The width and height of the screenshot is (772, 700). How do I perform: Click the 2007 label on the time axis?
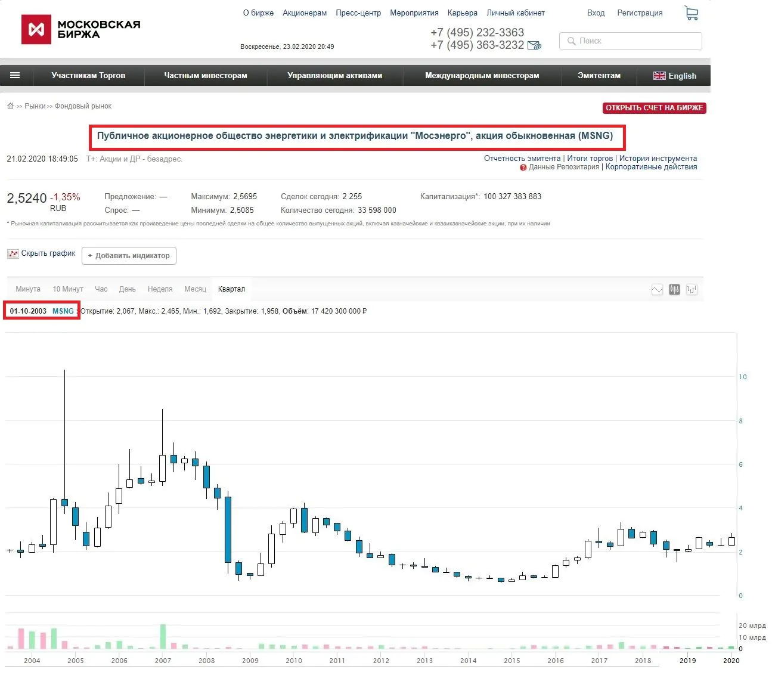(163, 660)
